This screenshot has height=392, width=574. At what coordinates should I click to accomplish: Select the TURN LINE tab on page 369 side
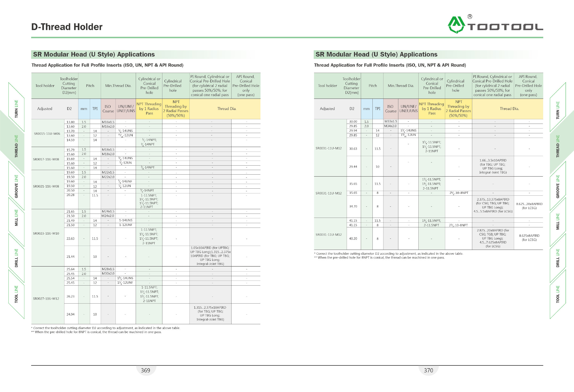(x=16, y=109)
